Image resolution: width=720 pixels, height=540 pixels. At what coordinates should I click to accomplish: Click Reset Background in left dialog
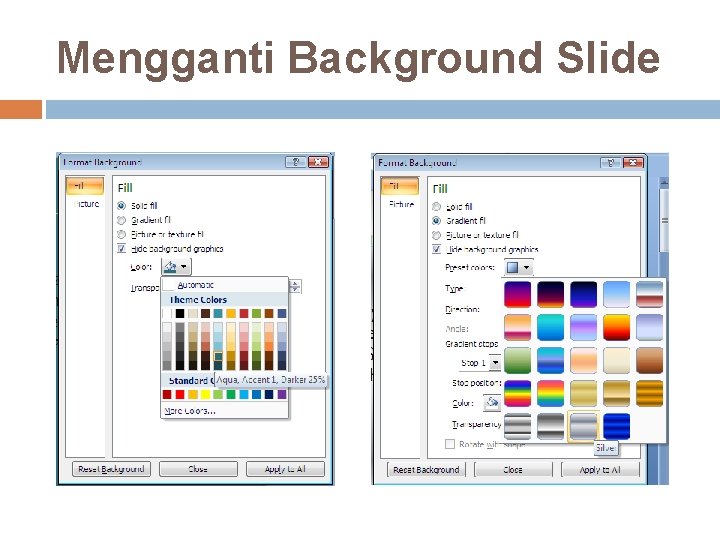tap(111, 469)
